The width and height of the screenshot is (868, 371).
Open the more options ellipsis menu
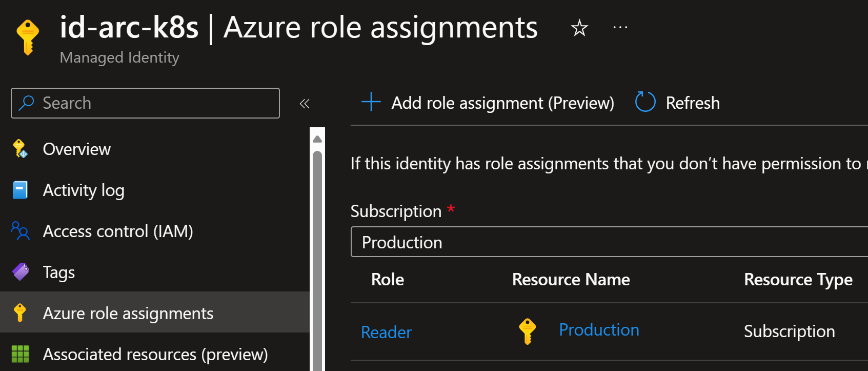click(x=620, y=27)
